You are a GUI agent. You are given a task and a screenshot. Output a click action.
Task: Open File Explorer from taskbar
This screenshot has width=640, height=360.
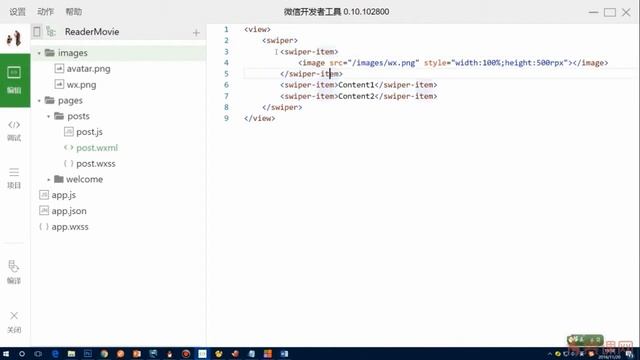click(71, 354)
